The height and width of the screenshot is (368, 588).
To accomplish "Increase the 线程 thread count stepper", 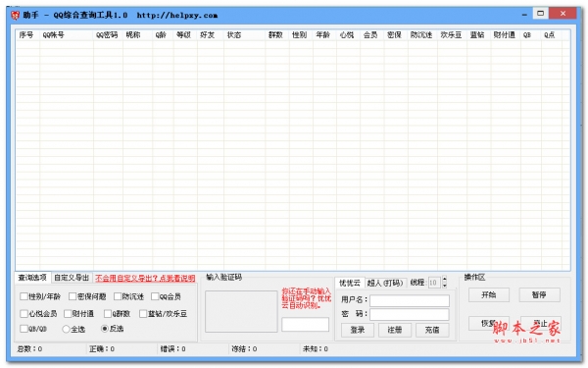I will coord(444,279).
